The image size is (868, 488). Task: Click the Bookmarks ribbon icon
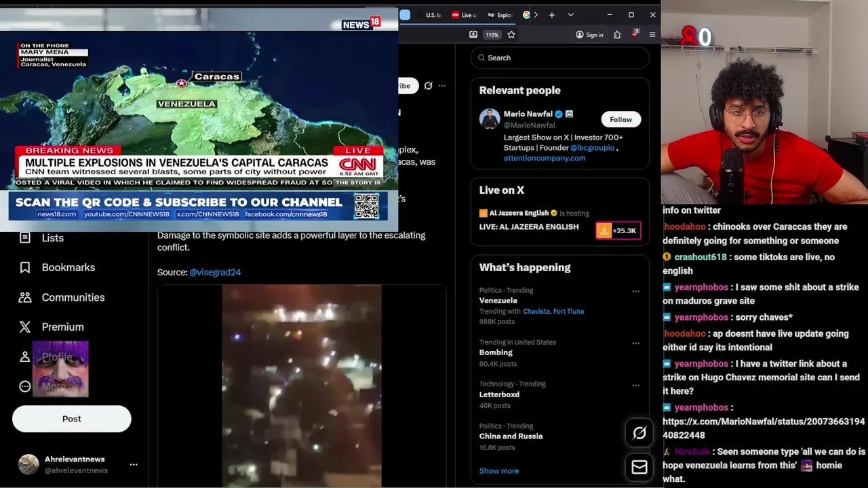[25, 267]
